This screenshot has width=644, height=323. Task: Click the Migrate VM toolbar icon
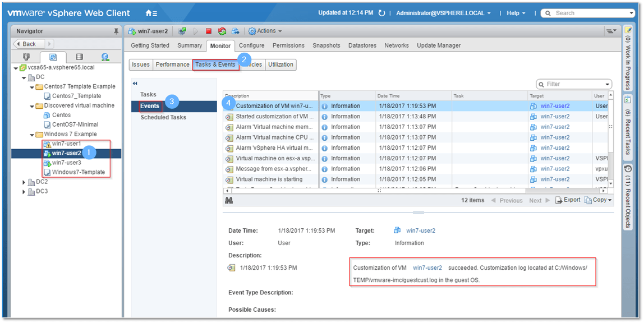pyautogui.click(x=236, y=31)
